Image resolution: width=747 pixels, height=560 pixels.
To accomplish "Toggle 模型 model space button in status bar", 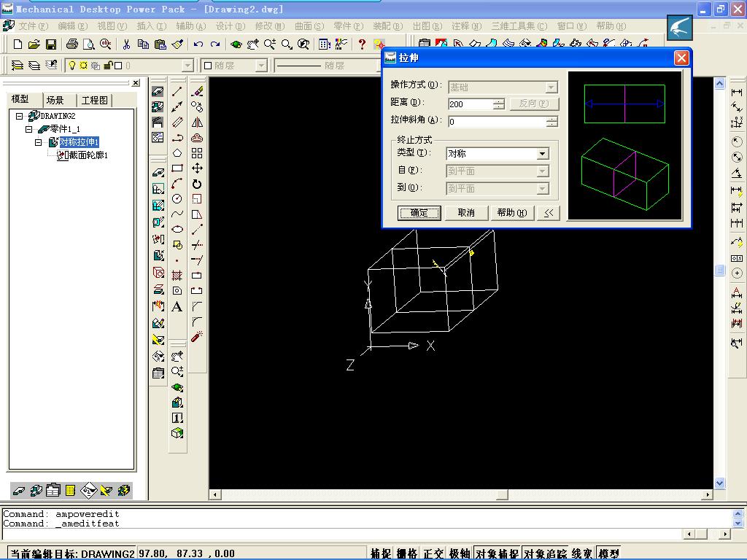I will tap(608, 553).
